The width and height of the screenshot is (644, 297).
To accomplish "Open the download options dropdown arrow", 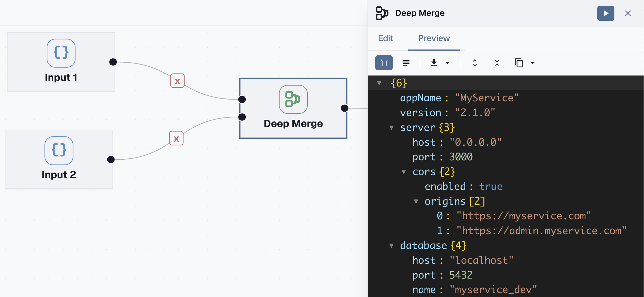I will coord(447,63).
